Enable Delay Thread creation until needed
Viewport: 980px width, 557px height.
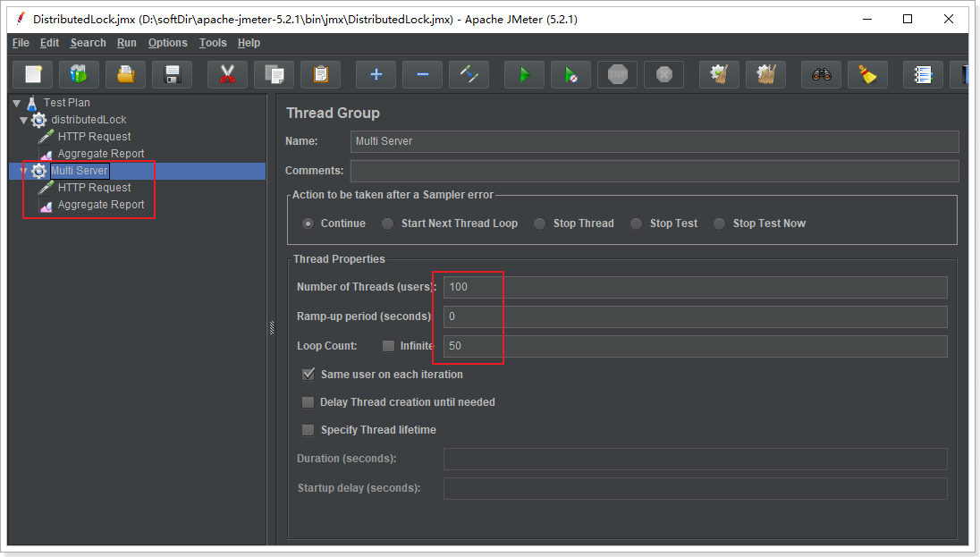pos(308,402)
